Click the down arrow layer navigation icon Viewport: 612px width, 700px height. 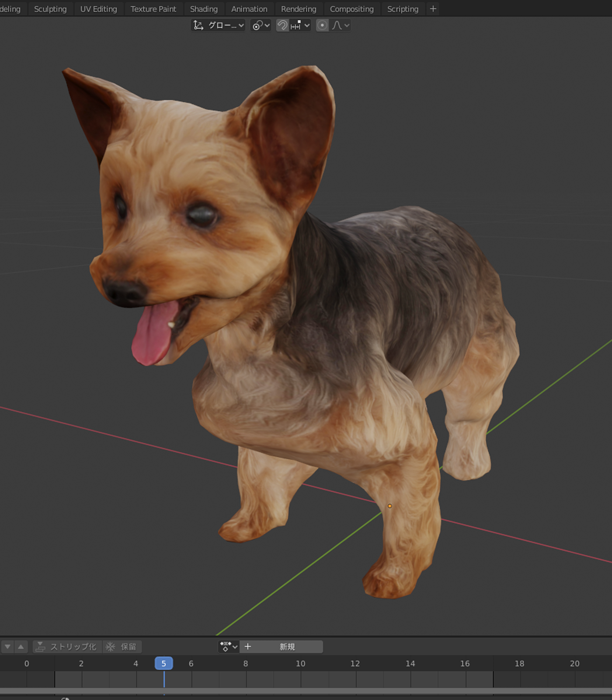tap(7, 647)
